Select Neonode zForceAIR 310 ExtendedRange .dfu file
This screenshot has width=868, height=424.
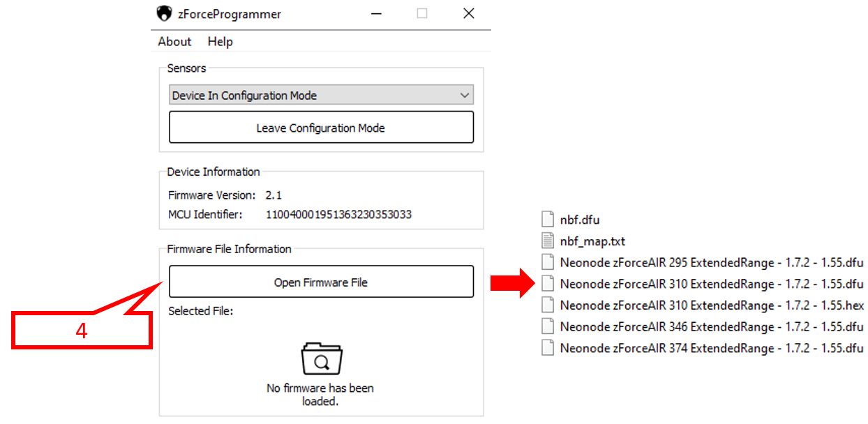click(x=711, y=284)
